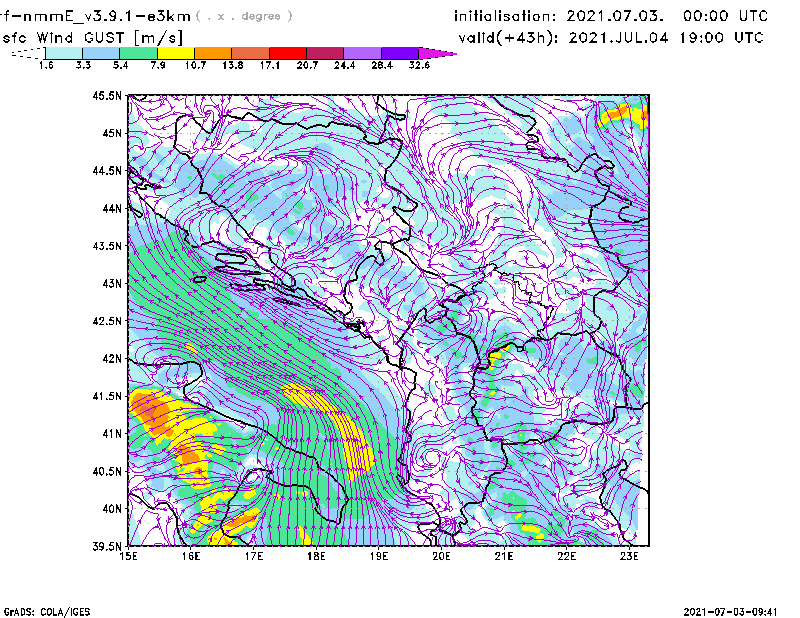
Task: Click the crimson 20.7–24.4 legend swatch
Action: pos(325,53)
